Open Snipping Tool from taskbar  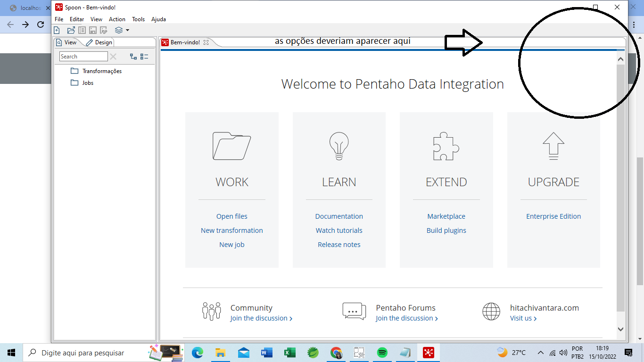pyautogui.click(x=359, y=353)
